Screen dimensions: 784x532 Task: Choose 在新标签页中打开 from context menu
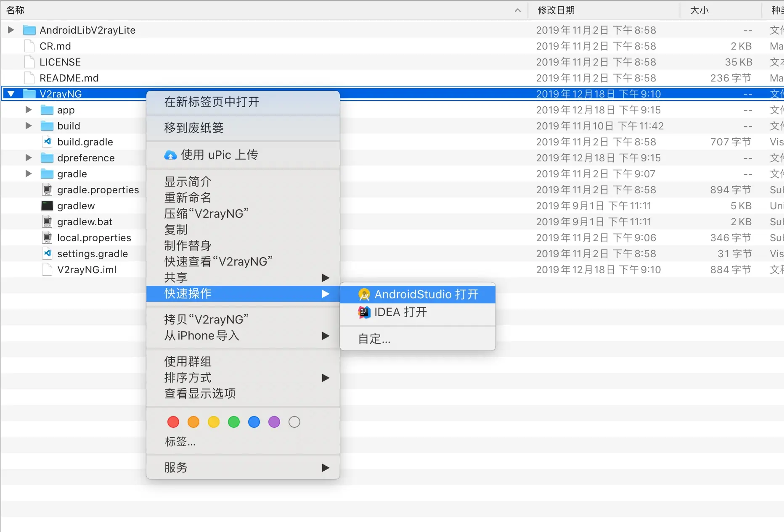243,102
